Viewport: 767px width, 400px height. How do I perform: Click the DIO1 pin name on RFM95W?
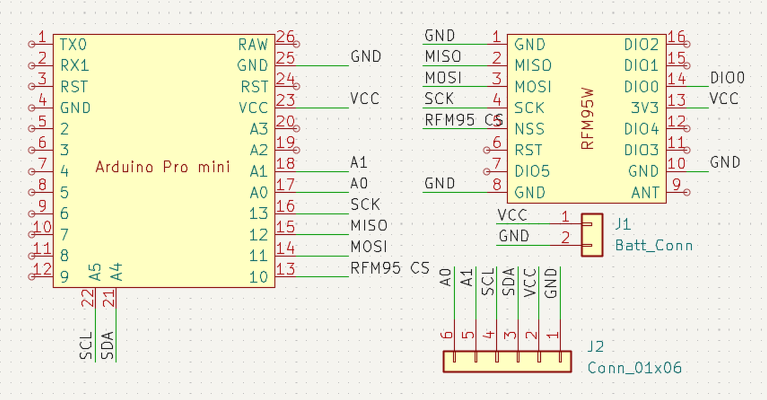(x=641, y=66)
